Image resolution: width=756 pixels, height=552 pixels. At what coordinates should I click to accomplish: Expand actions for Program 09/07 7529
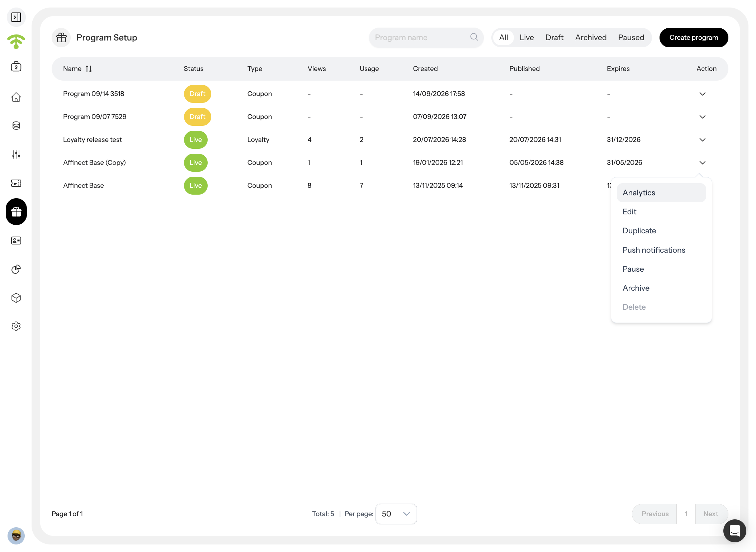coord(702,117)
